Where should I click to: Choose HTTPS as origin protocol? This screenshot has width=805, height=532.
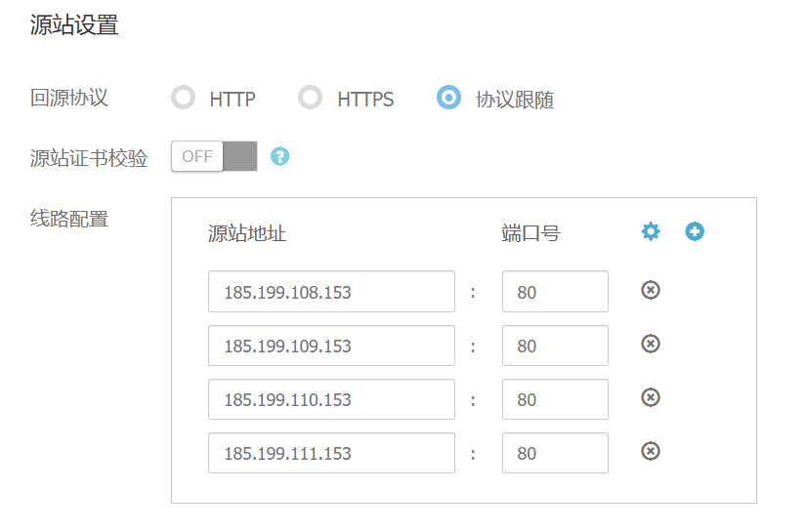(310, 98)
